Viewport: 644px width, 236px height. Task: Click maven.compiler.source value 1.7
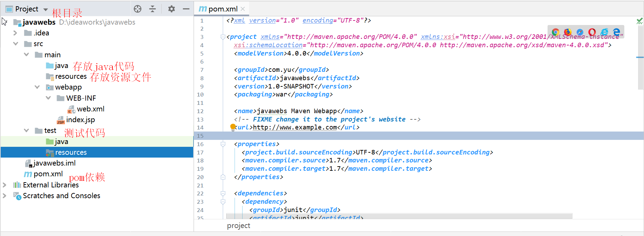[335, 160]
